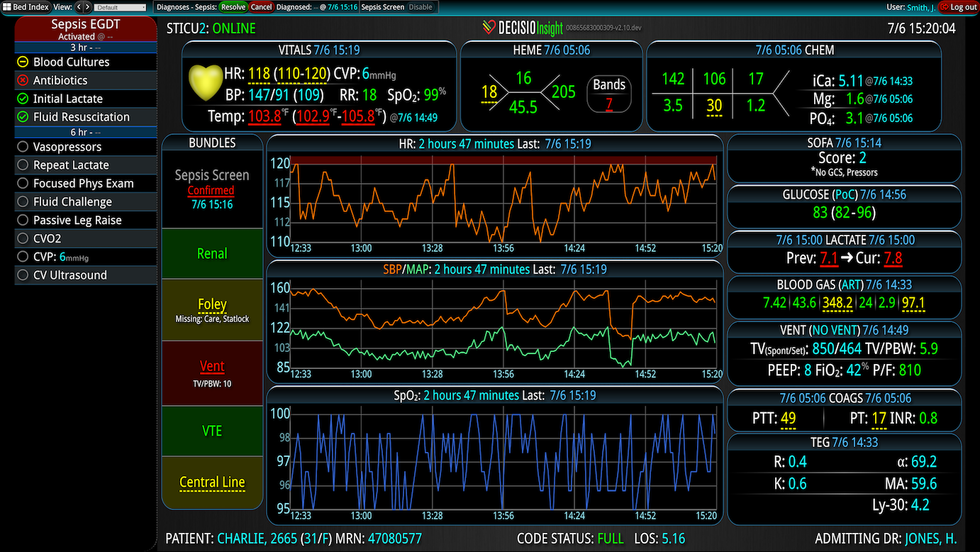Viewport: 980px width, 552px height.
Task: Click the MRN 47080577
Action: click(x=395, y=539)
